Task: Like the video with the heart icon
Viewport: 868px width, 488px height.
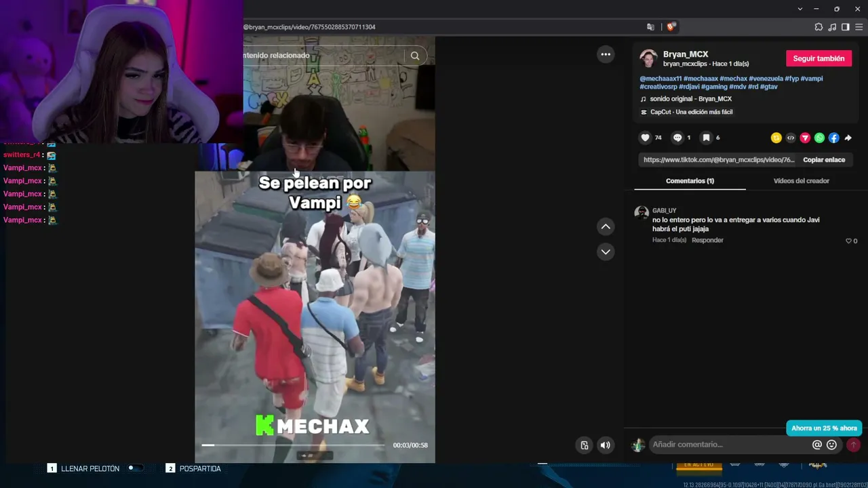Action: pyautogui.click(x=645, y=138)
